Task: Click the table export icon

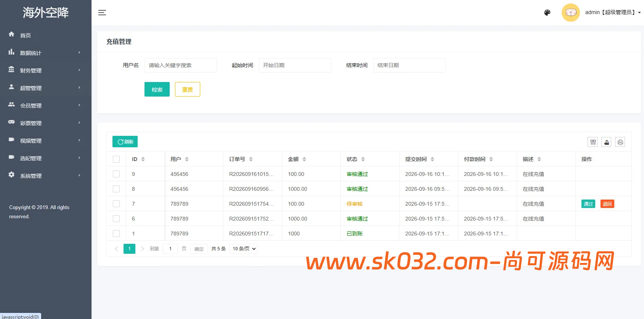Action: click(607, 142)
